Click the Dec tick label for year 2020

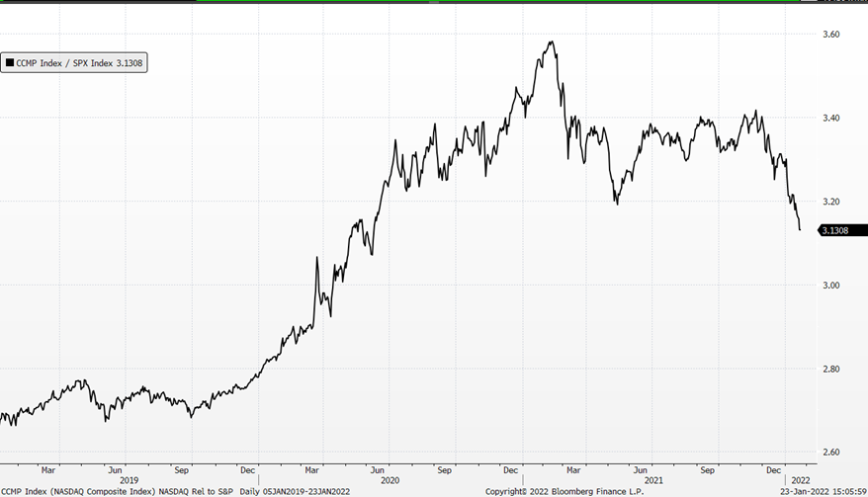(x=510, y=470)
